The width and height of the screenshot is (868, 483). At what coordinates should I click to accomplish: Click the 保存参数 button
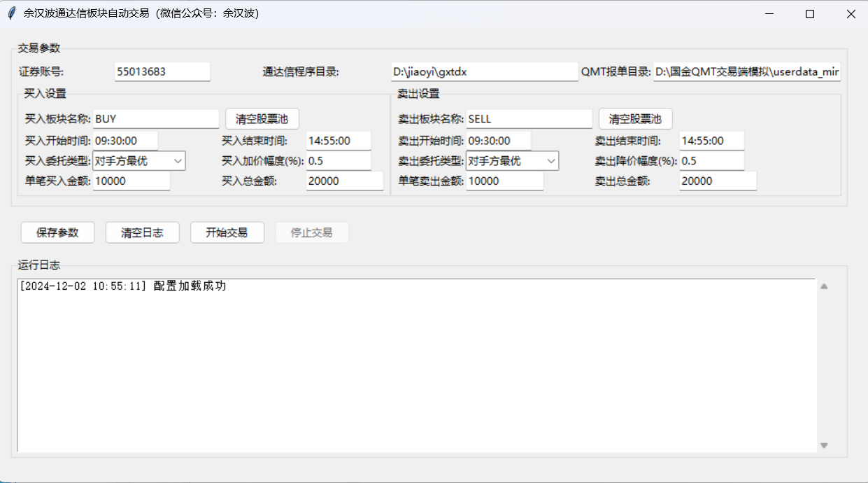(57, 232)
